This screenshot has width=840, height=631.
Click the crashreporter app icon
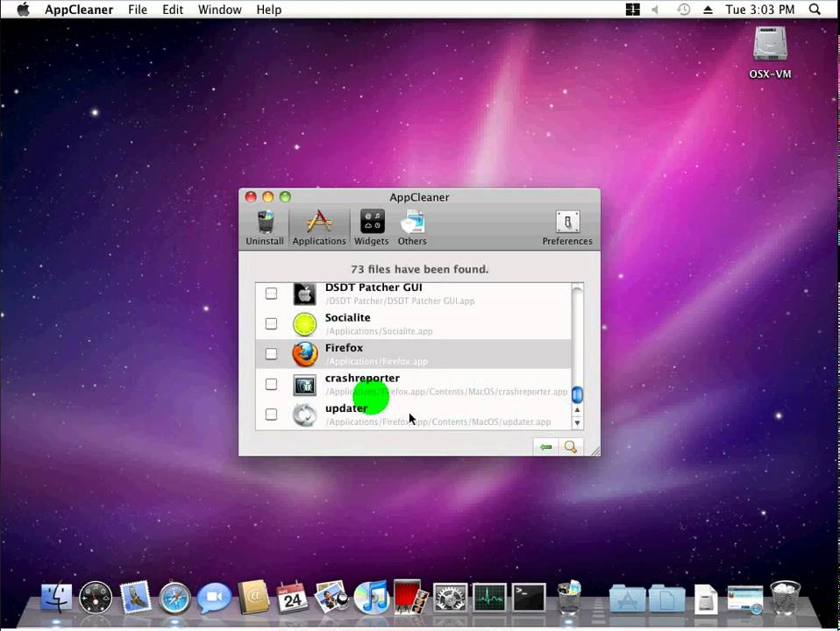pos(304,385)
